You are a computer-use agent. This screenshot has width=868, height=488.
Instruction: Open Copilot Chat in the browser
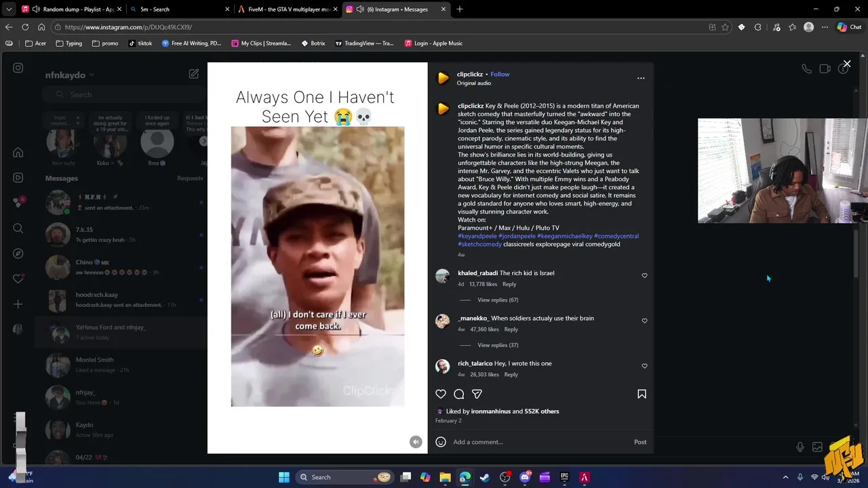point(849,27)
